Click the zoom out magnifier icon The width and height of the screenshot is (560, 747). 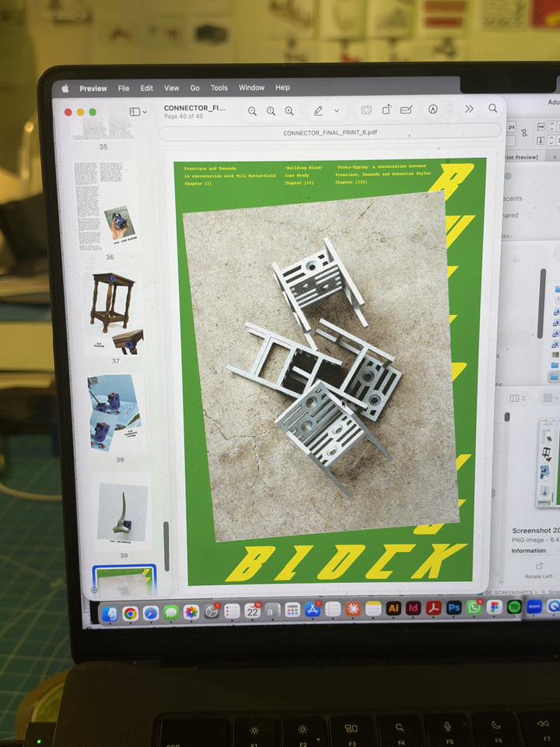(252, 111)
